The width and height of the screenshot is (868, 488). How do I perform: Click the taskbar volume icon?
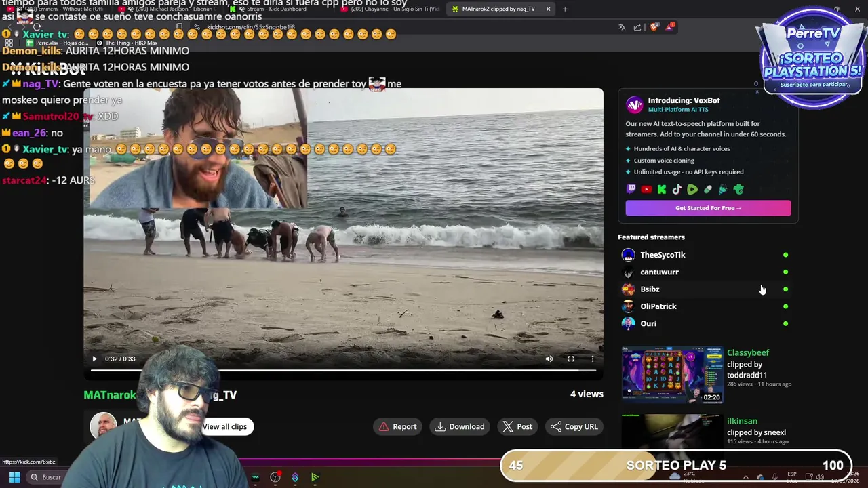820,477
